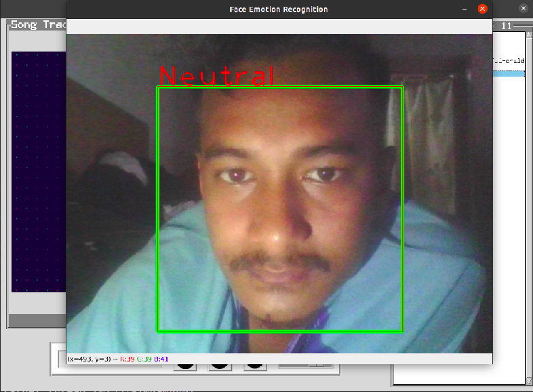Close the background music player window
The height and width of the screenshot is (392, 533).
523,8
